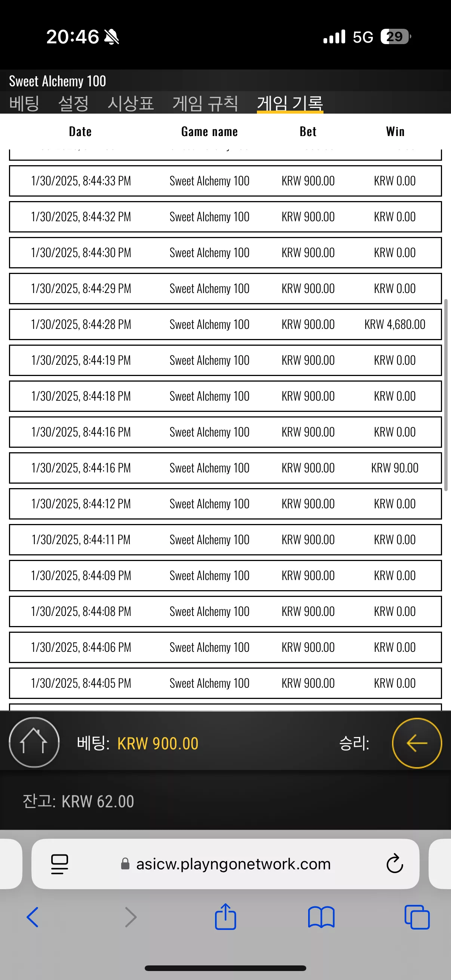Switch to the 베팅 tab

[24, 103]
